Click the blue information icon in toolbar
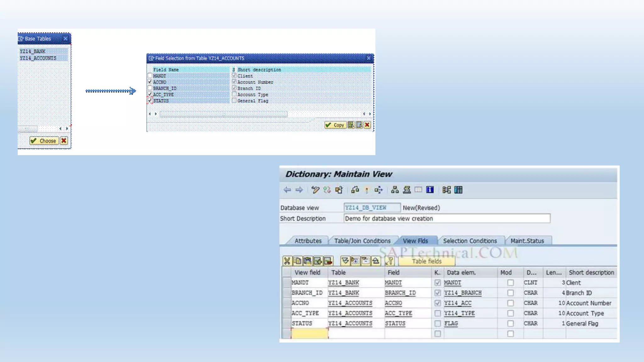The height and width of the screenshot is (362, 644). click(430, 190)
